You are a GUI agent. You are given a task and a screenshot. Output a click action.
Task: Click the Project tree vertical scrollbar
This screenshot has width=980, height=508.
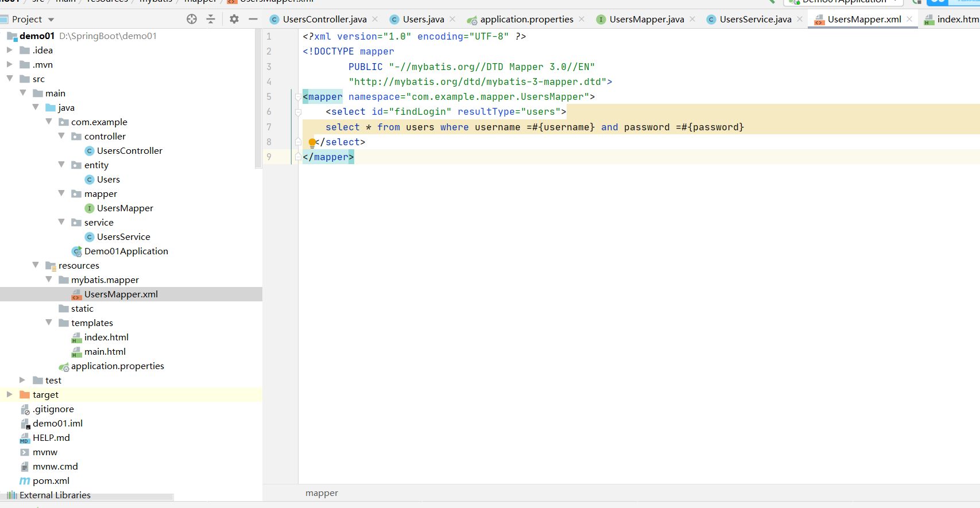tap(258, 98)
